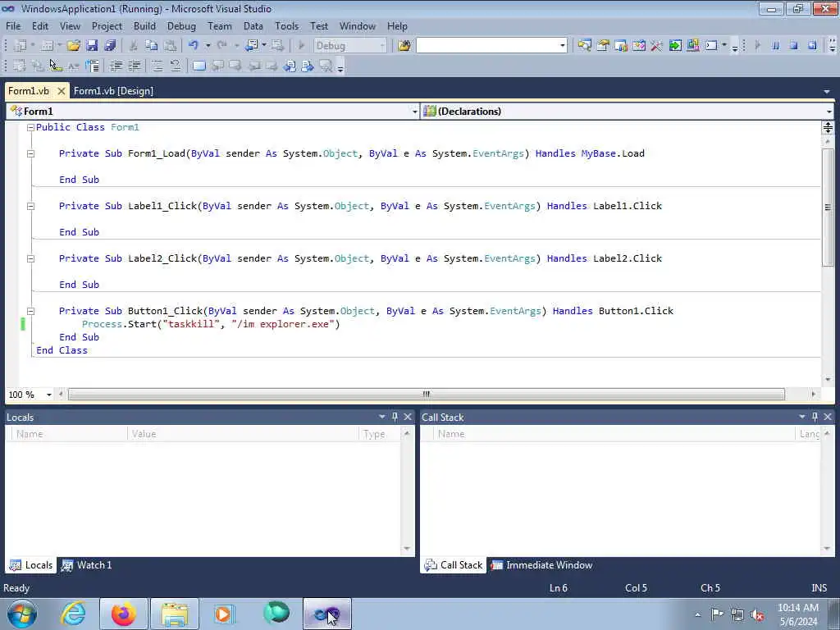
Task: Collapse the Public Class Form1 block
Action: click(30, 127)
